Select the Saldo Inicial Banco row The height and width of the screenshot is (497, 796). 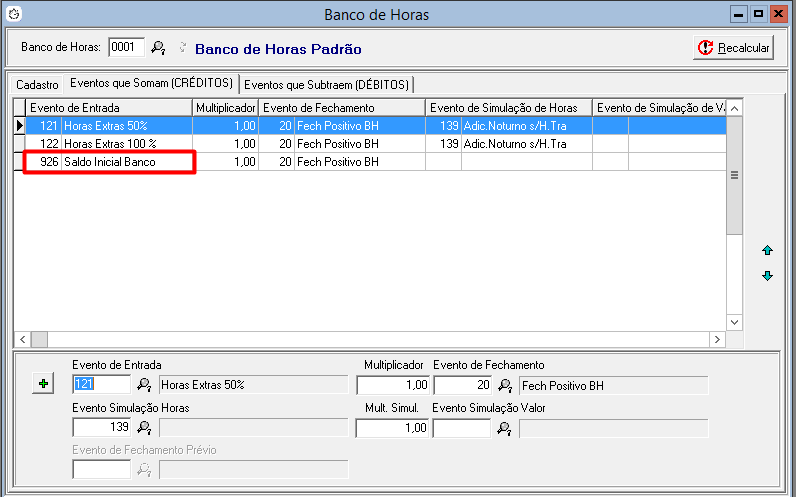click(x=110, y=161)
